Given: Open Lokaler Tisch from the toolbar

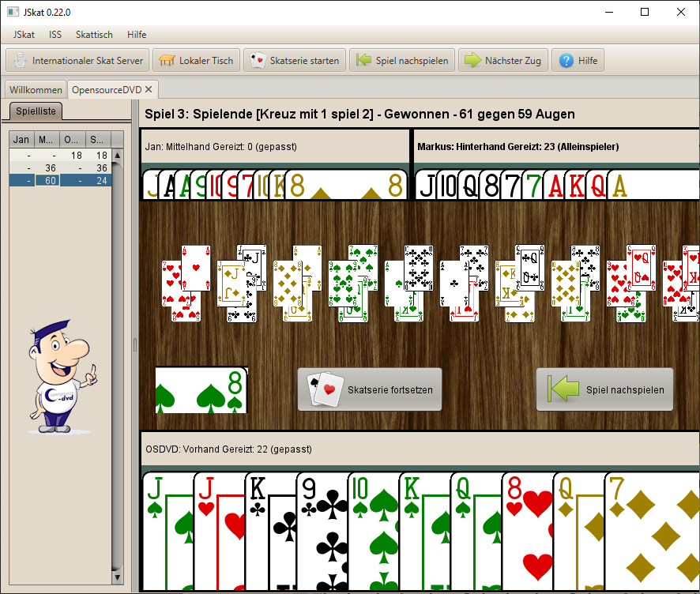Looking at the screenshot, I should (195, 61).
